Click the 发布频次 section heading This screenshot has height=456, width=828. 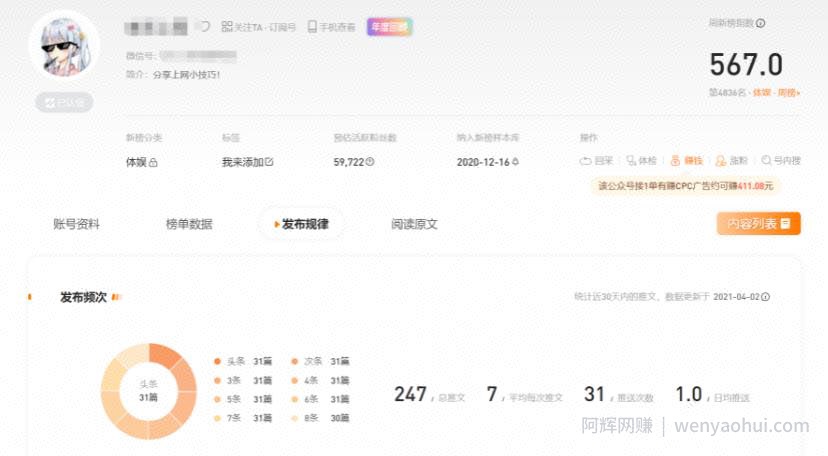(83, 297)
